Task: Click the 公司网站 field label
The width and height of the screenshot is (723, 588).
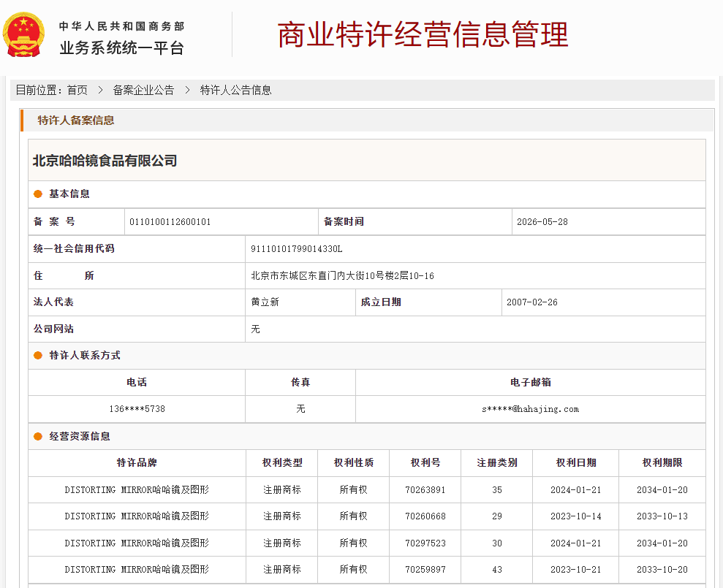Action: click(53, 329)
